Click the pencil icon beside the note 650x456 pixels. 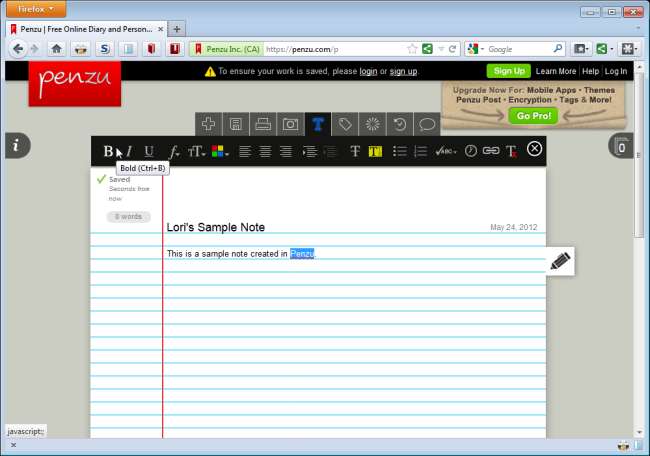click(560, 261)
